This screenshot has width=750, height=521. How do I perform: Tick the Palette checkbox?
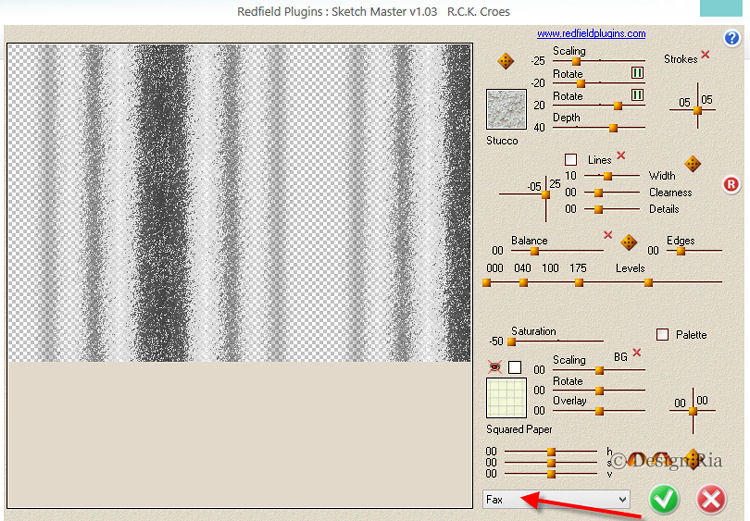tap(662, 335)
